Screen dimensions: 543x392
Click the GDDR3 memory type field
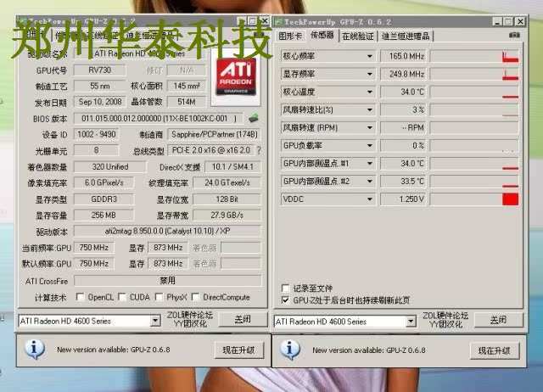(x=104, y=199)
